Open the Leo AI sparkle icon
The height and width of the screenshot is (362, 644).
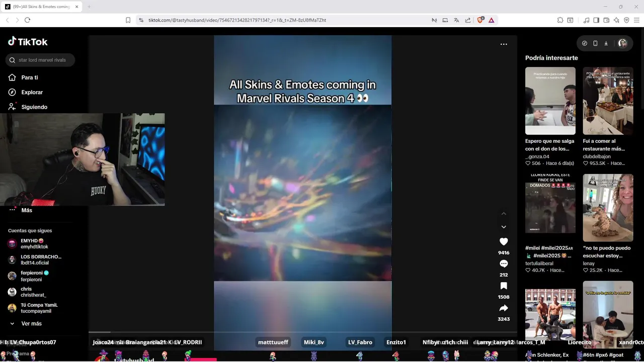pyautogui.click(x=616, y=20)
